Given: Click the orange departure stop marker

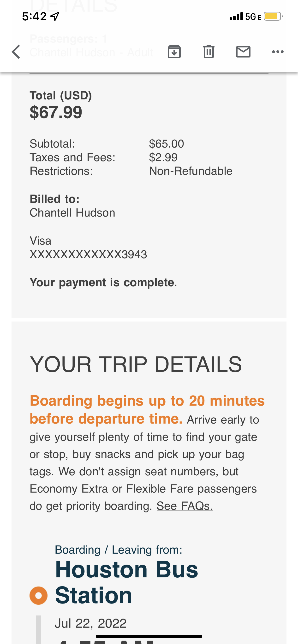Looking at the screenshot, I should tap(39, 596).
